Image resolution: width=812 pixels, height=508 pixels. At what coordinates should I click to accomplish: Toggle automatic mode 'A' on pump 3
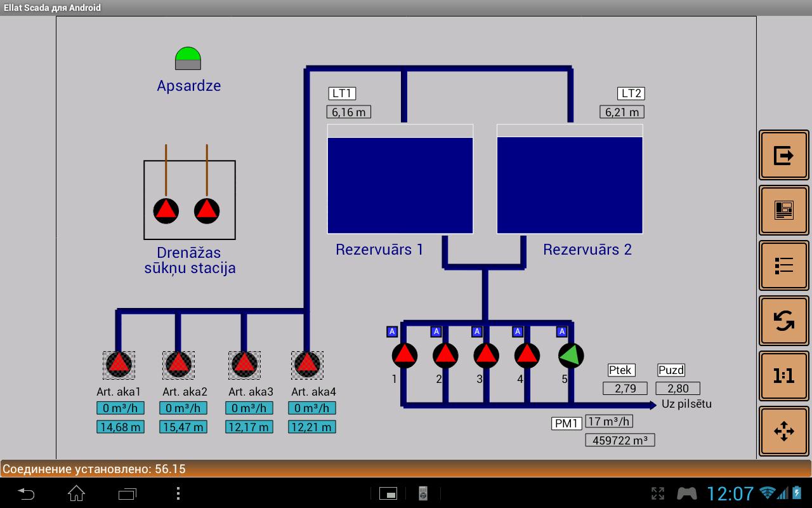tap(475, 331)
